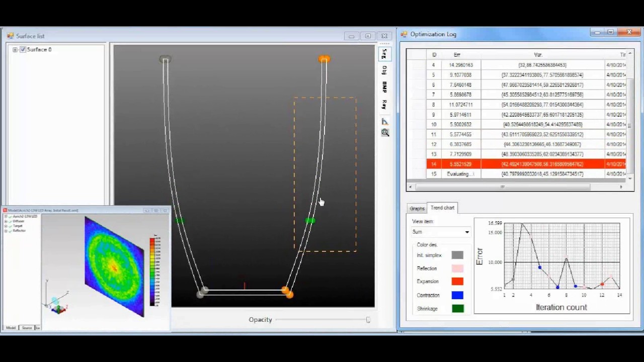Click the red Expansion color swatch
644x362 pixels.
click(x=457, y=282)
